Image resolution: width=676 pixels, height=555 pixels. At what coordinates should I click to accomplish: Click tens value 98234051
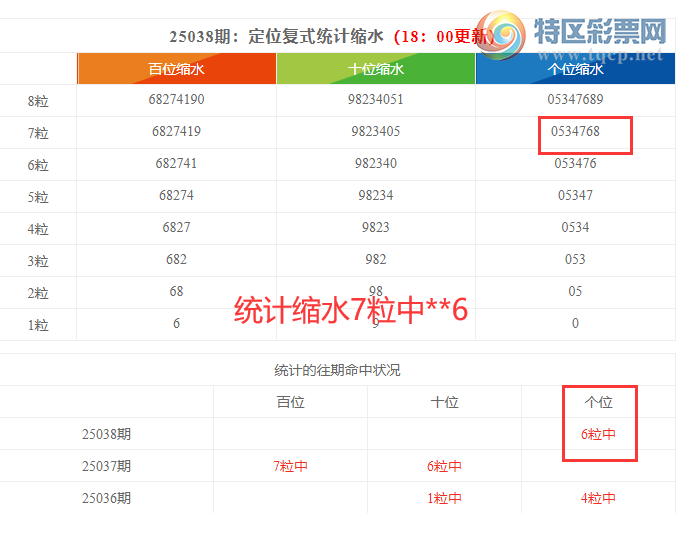click(x=375, y=100)
